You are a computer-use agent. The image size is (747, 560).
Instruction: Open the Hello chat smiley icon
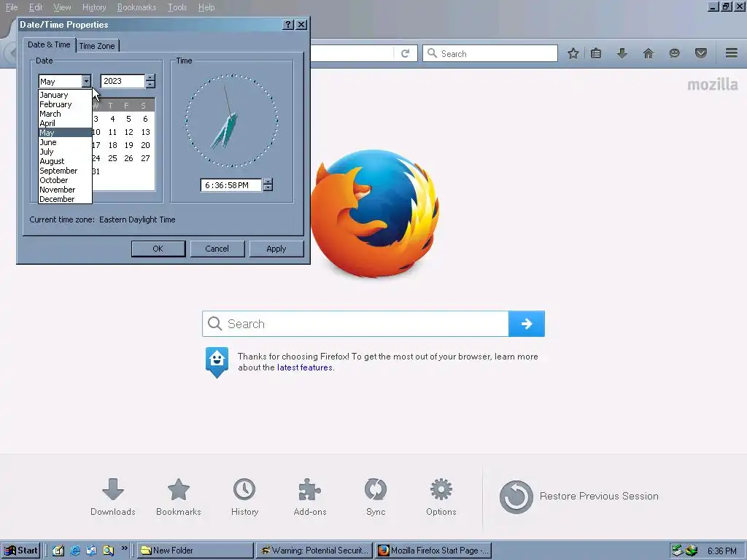tap(675, 53)
